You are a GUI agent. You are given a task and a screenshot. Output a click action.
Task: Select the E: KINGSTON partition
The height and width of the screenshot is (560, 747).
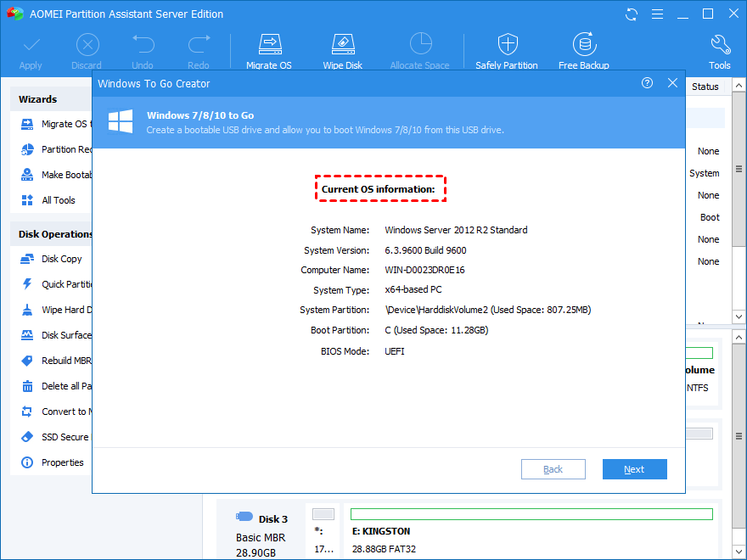point(531,531)
